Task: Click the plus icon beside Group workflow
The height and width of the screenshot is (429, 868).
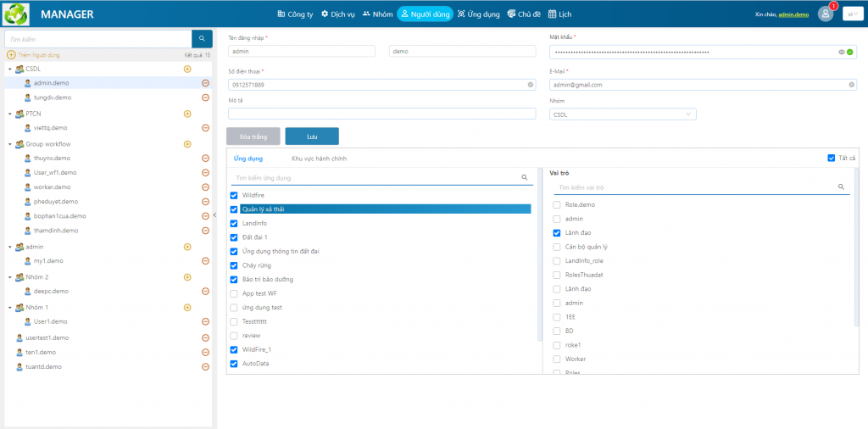Action: (x=187, y=144)
